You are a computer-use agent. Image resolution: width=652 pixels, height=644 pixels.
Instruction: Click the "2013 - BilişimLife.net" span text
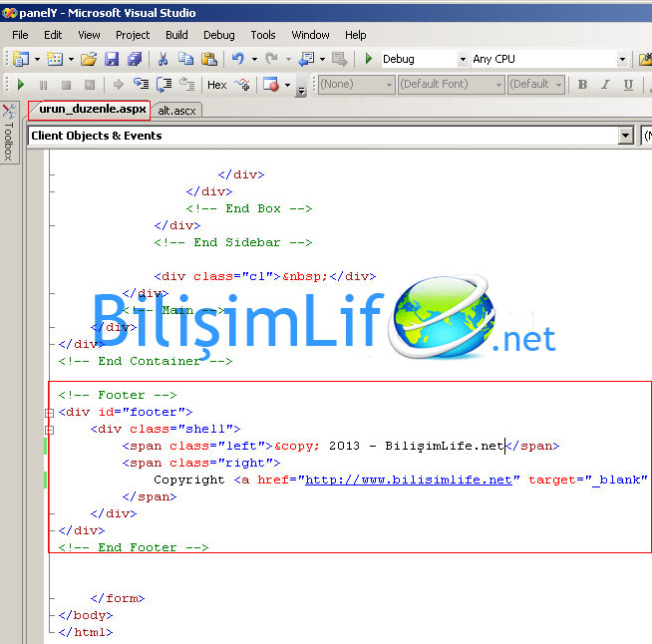[417, 446]
